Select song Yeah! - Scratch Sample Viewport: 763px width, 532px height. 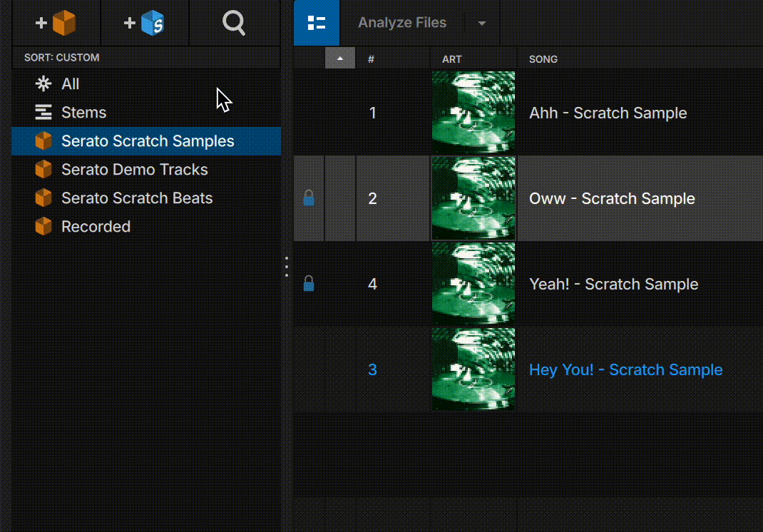(614, 284)
